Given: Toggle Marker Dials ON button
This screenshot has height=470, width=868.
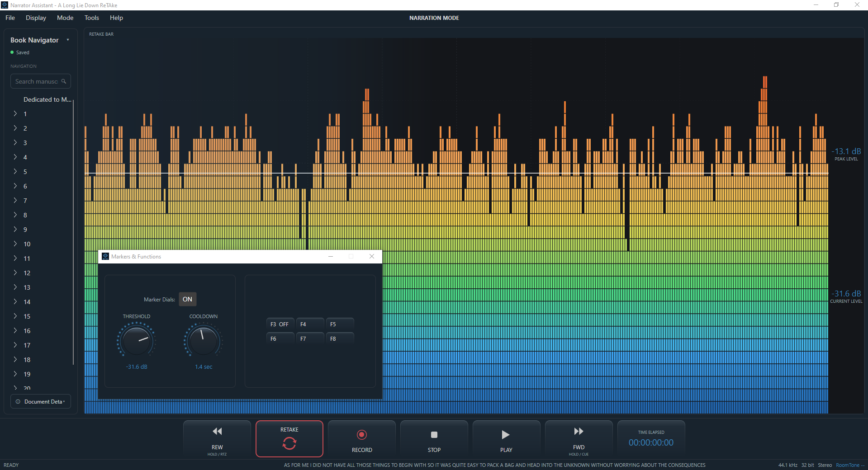Looking at the screenshot, I should pos(187,299).
